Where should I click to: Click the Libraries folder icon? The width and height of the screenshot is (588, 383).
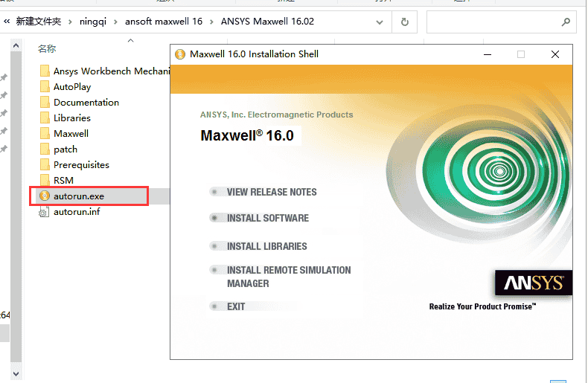point(45,118)
